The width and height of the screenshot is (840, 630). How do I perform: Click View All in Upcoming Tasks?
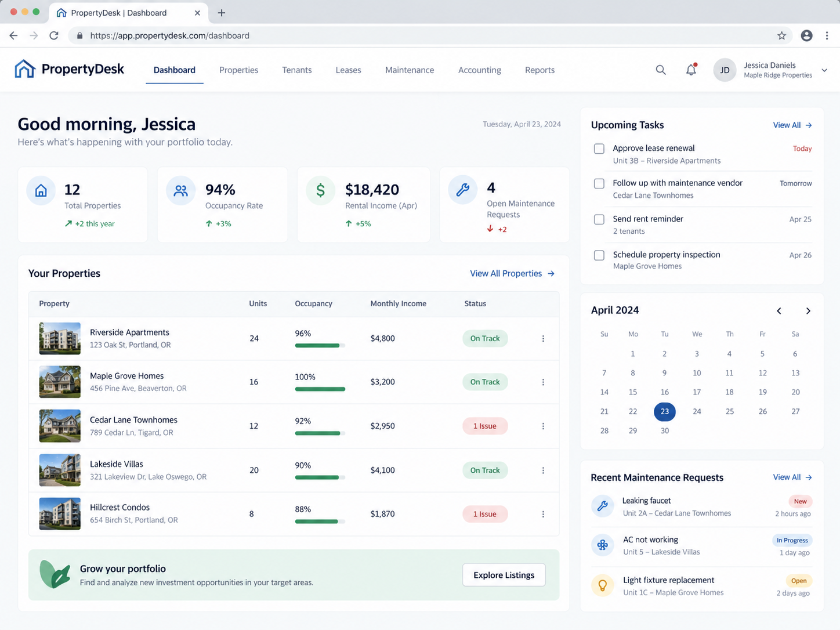792,125
